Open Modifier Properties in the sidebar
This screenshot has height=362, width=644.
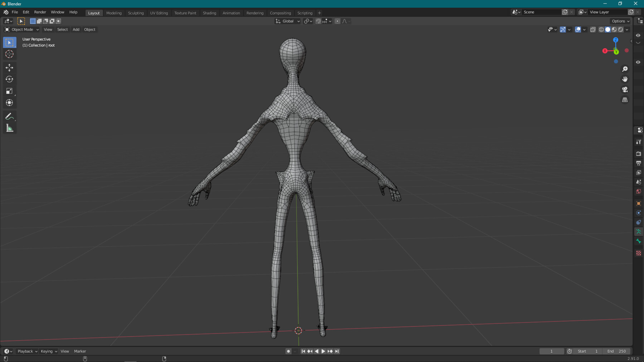pyautogui.click(x=638, y=213)
